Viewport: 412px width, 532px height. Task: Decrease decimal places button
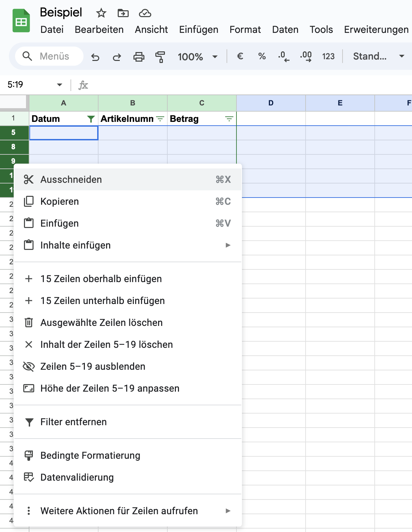coord(284,56)
